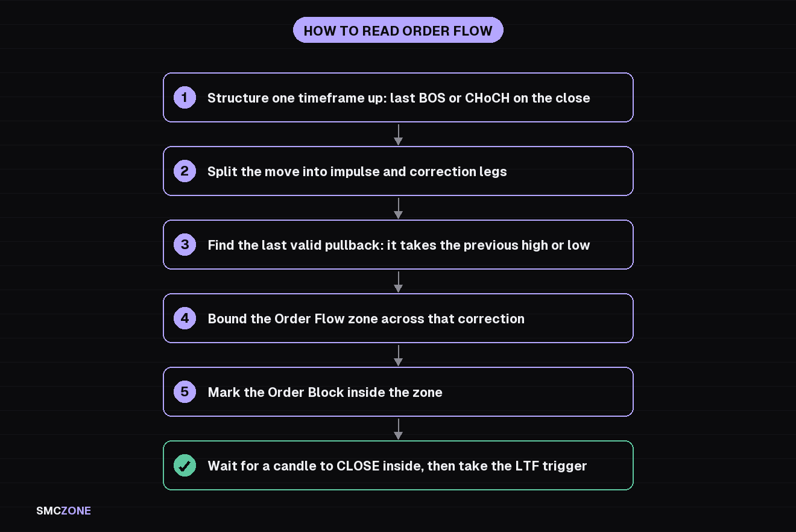Screen dimensions: 796x532
Task: Select the 'Structure one timeframe up' step box
Action: click(398, 98)
